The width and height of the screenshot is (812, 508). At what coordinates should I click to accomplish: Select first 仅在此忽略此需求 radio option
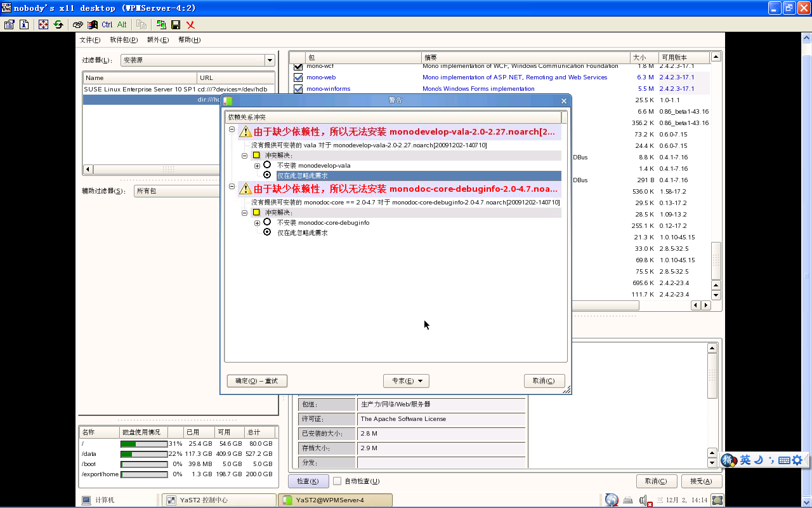tap(267, 175)
